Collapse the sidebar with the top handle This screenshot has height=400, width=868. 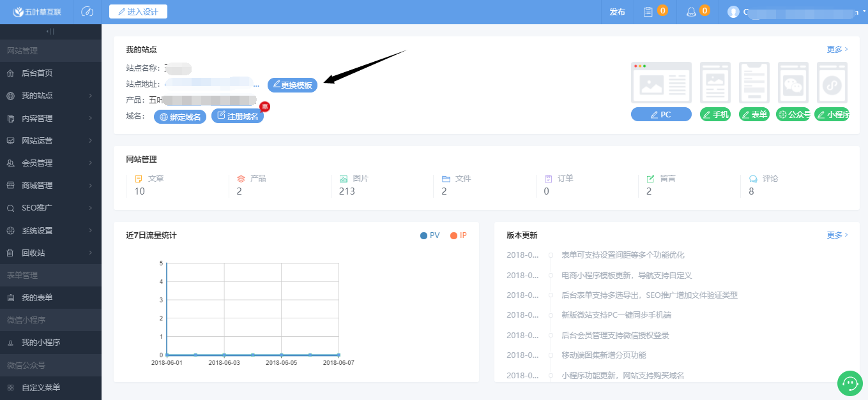tap(50, 31)
